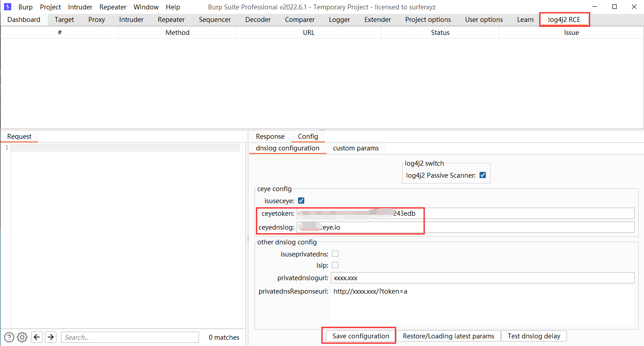Screen dimensions: 644x346
Task: Click the ceyednslog input field
Action: [466, 227]
